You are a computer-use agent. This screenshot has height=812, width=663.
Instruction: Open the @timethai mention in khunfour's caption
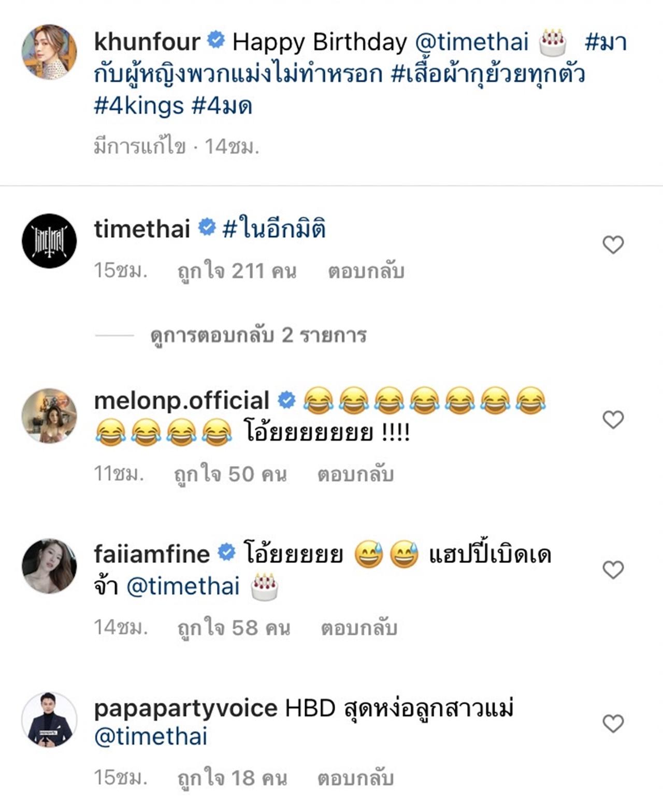(472, 42)
